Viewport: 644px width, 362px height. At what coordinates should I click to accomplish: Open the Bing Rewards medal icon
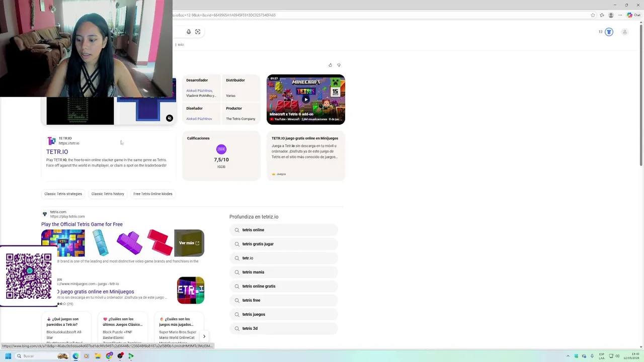tap(609, 32)
